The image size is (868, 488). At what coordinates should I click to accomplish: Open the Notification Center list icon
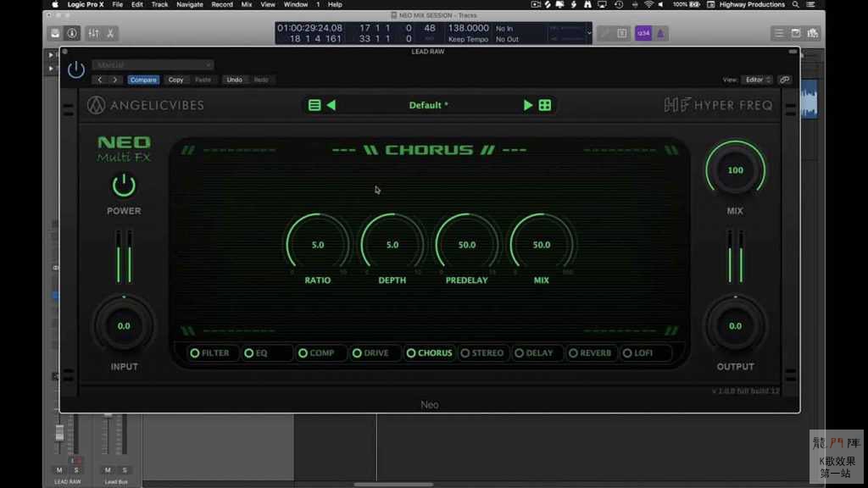tap(811, 4)
